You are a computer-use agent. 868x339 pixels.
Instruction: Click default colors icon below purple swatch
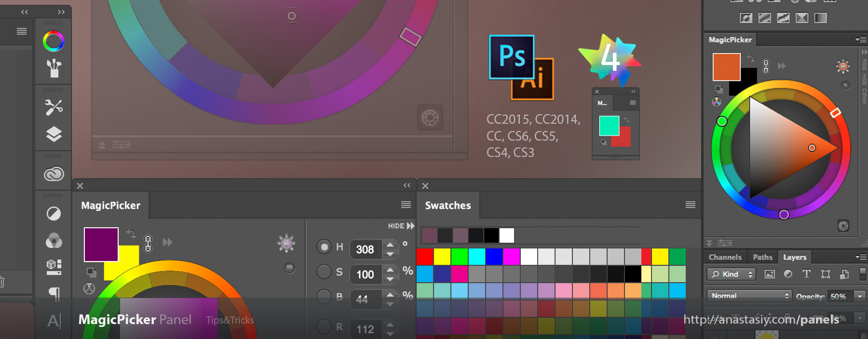pos(91,273)
